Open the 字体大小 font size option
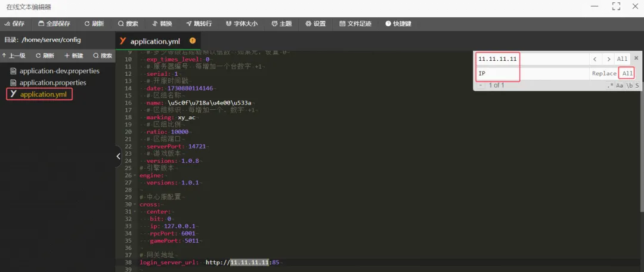Screen dimensions: 644x272 pyautogui.click(x=241, y=24)
